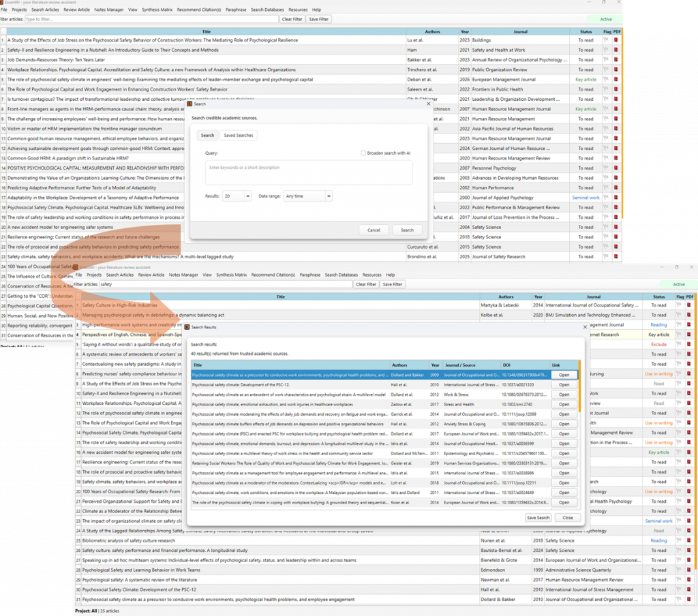The width and height of the screenshot is (698, 616).
Task: Flag the Journal of Applied Psychology 2000 row
Action: (606, 198)
